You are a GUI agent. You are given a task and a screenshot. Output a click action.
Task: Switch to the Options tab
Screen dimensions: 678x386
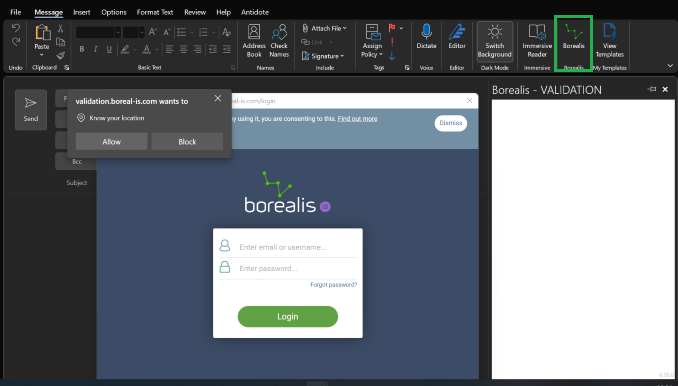pyautogui.click(x=114, y=12)
